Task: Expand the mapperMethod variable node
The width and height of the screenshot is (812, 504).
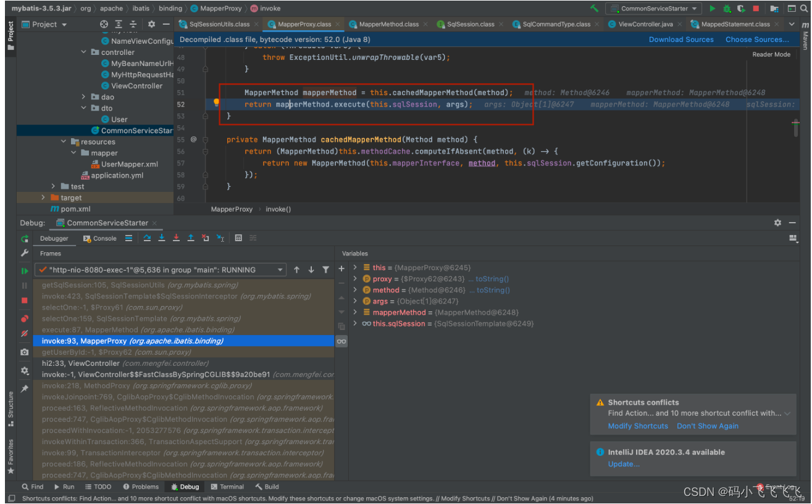Action: click(355, 312)
